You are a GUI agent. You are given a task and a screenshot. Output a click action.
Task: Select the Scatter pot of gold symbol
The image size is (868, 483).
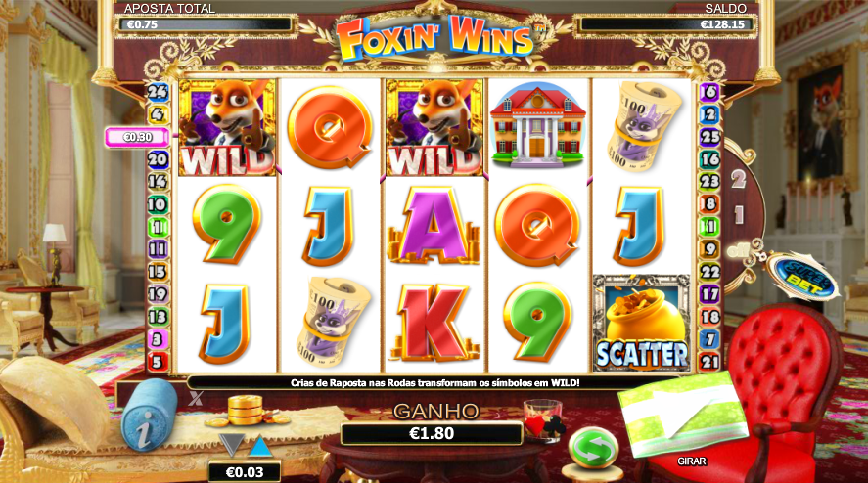tap(642, 323)
